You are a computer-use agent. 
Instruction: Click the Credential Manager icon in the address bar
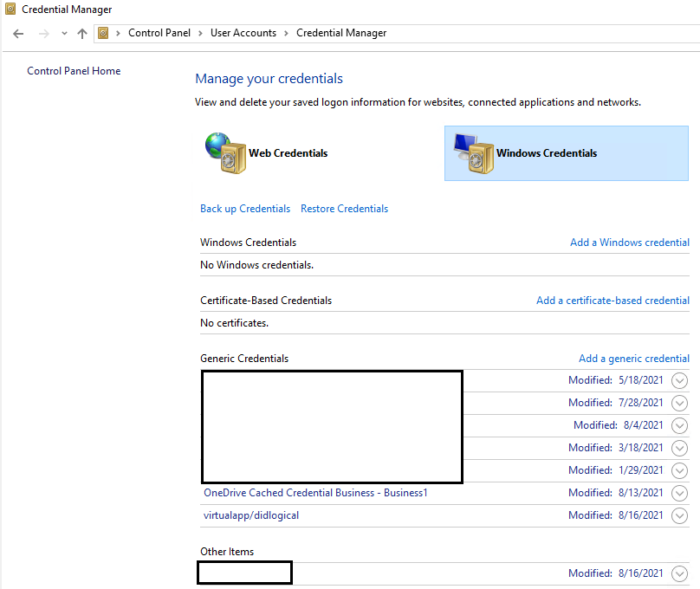(103, 33)
